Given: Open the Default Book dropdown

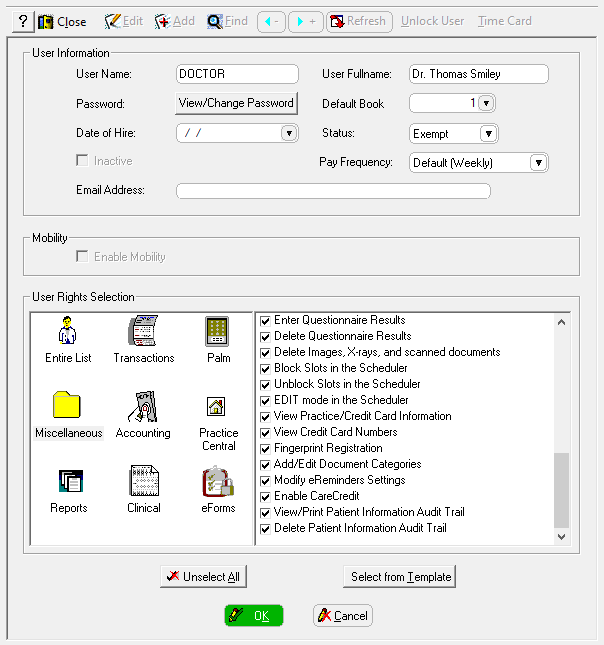Looking at the screenshot, I should 486,103.
